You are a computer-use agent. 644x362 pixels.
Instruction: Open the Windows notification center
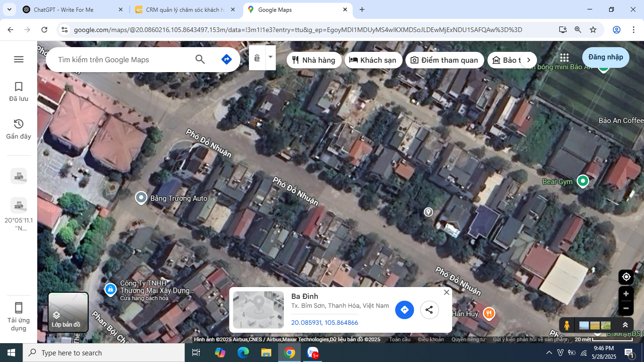click(628, 353)
